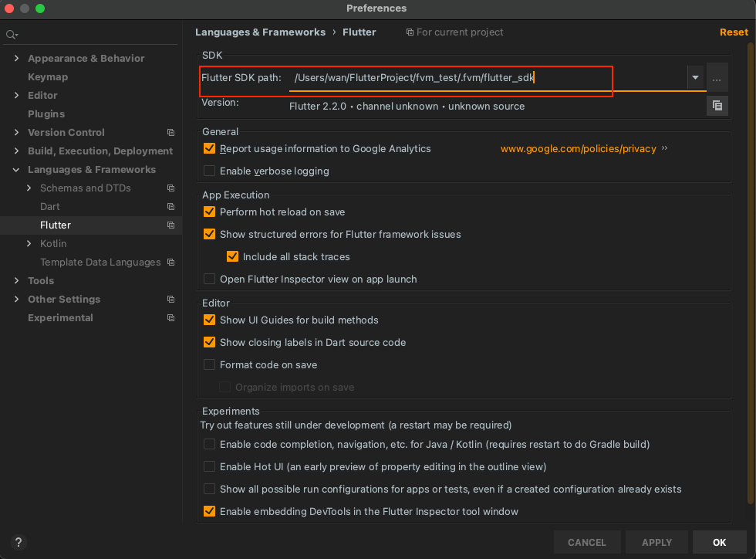This screenshot has width=756, height=559.
Task: Click project-level icon beside Template Data Languages
Action: coord(170,262)
